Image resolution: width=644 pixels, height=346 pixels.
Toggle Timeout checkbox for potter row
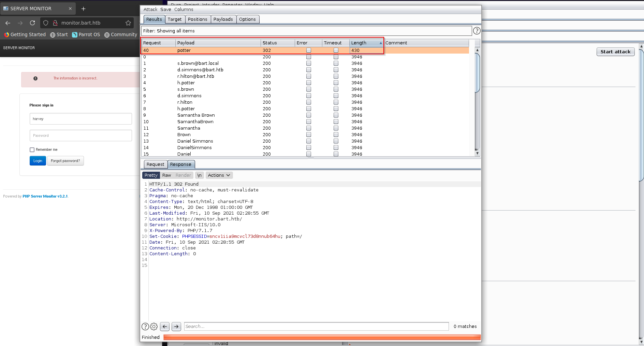(336, 50)
